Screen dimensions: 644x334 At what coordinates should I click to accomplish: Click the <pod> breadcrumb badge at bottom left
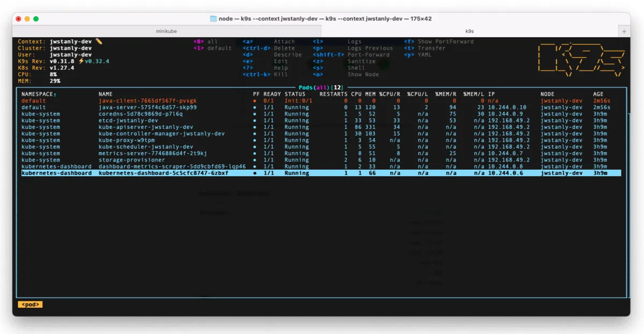(x=30, y=304)
